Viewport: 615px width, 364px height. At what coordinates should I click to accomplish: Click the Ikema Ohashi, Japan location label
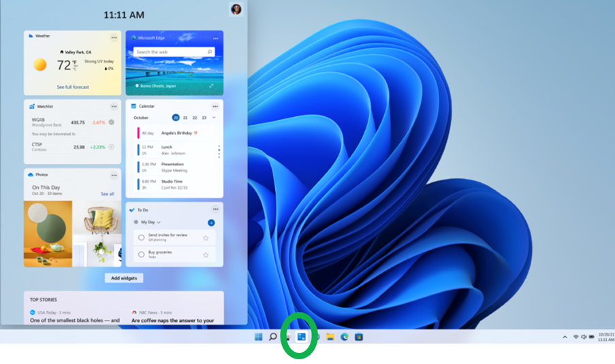coord(155,86)
